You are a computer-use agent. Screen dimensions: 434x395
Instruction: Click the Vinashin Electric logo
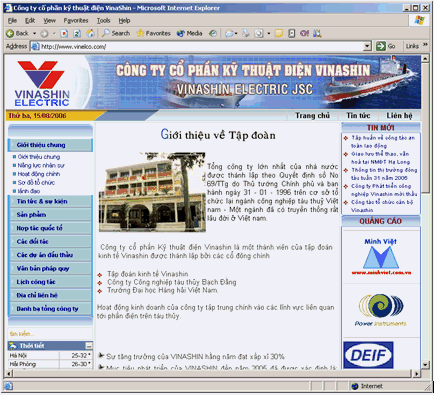(42, 84)
